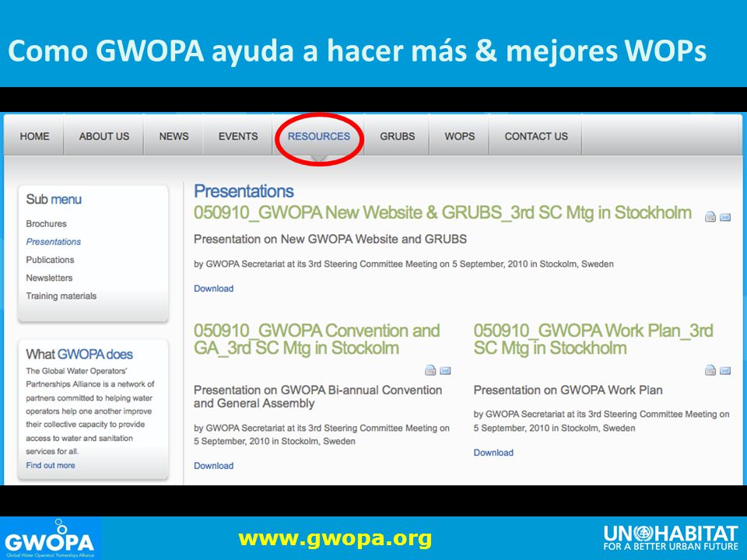Image resolution: width=747 pixels, height=560 pixels.
Task: Switch to the WOPS tab
Action: pyautogui.click(x=459, y=136)
